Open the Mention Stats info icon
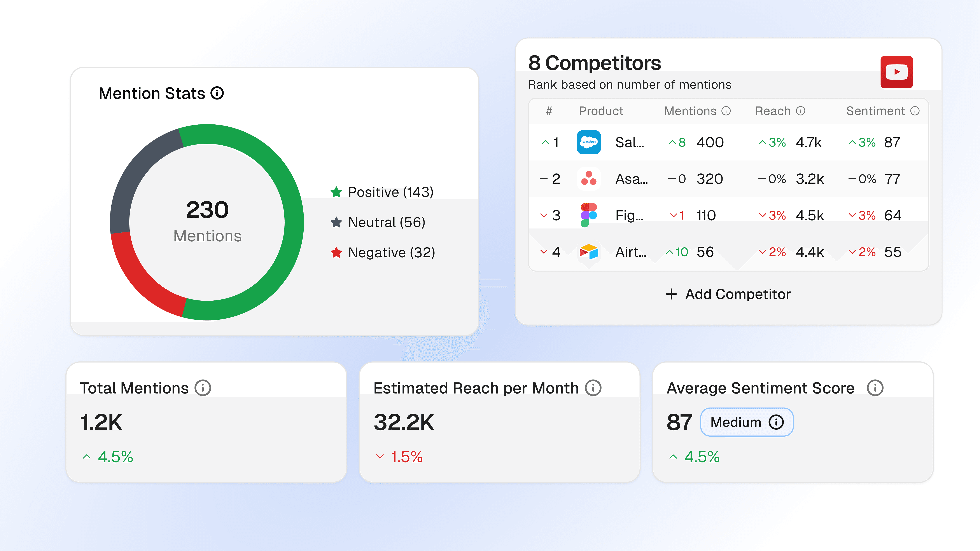Screen dimensions: 980x551 point(217,93)
